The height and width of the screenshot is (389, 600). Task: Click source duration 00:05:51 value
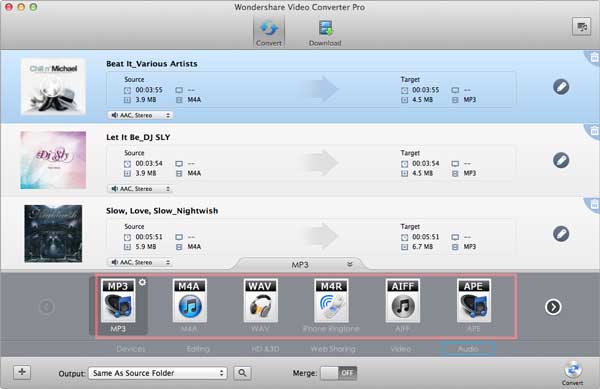click(x=149, y=237)
